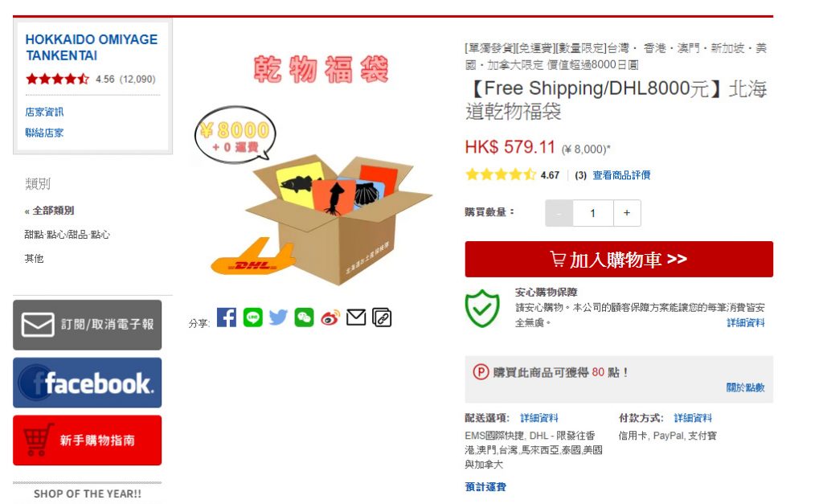823x504 pixels.
Task: Share product on Weibo icon
Action: (x=330, y=318)
